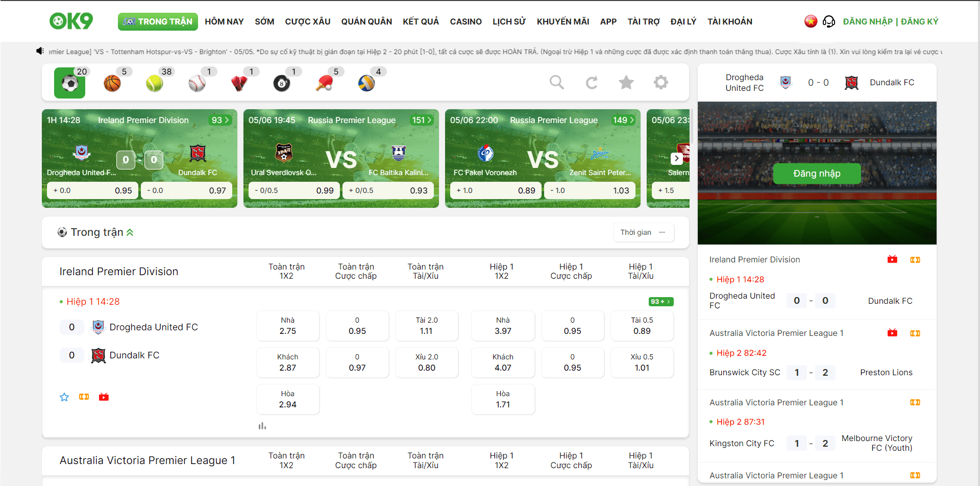980x486 pixels.
Task: Select the basketball sport icon
Action: tap(112, 83)
